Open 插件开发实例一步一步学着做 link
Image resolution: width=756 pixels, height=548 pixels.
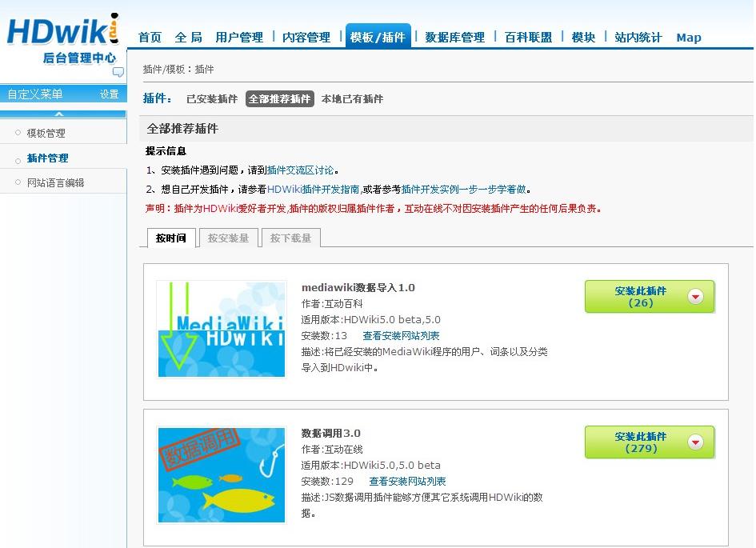click(x=463, y=190)
